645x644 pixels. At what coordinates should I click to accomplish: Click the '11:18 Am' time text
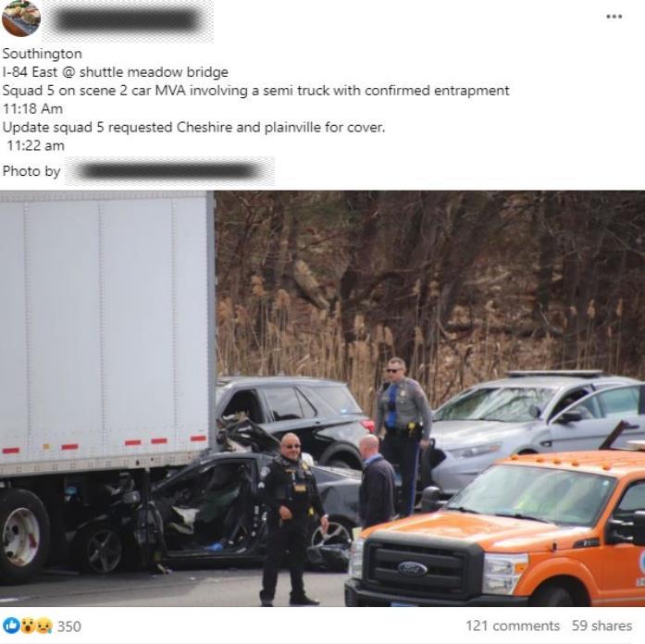[x=33, y=108]
